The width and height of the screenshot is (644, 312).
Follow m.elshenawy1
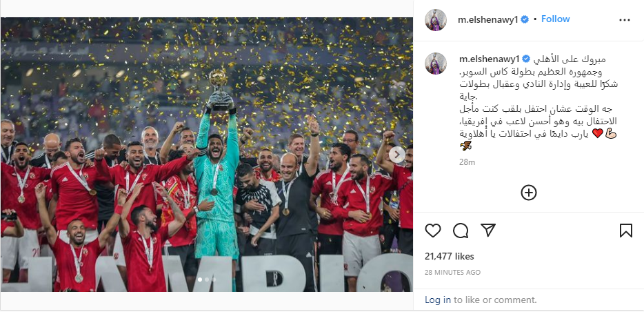(555, 19)
